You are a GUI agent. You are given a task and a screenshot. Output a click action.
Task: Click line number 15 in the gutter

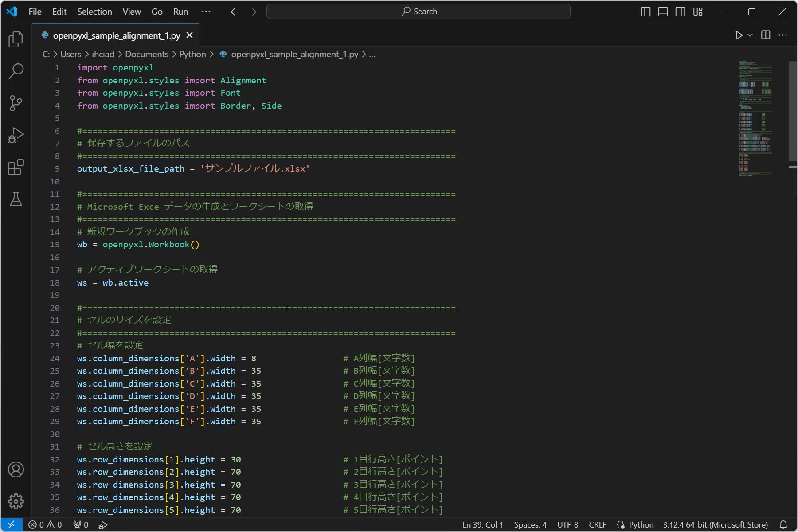55,245
